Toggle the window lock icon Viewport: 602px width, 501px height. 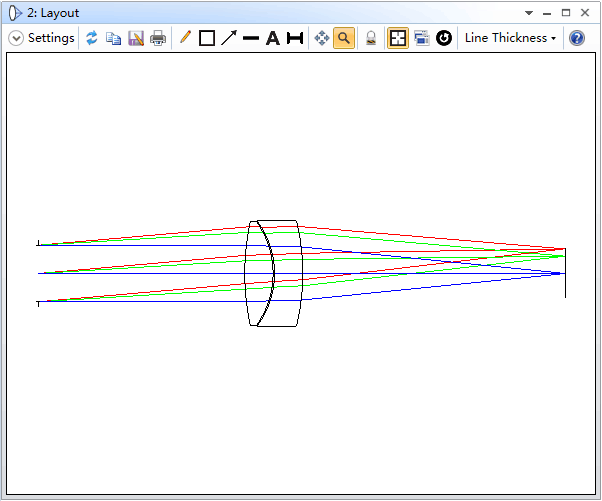[370, 38]
